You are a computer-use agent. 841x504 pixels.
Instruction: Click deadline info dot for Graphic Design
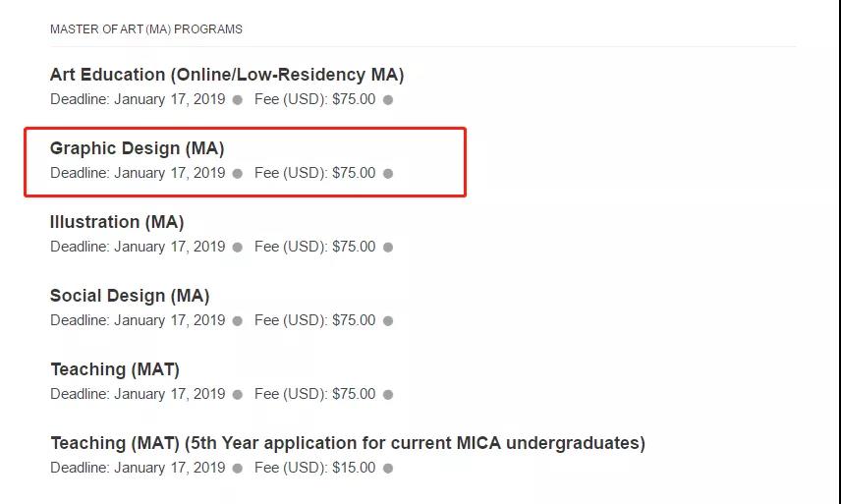tap(238, 173)
